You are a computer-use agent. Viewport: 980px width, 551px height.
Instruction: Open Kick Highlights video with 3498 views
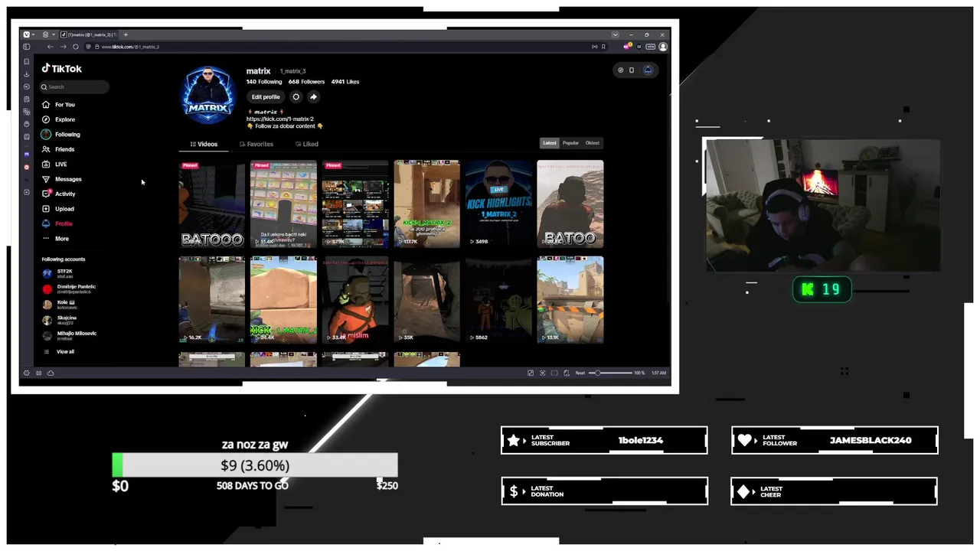(498, 204)
